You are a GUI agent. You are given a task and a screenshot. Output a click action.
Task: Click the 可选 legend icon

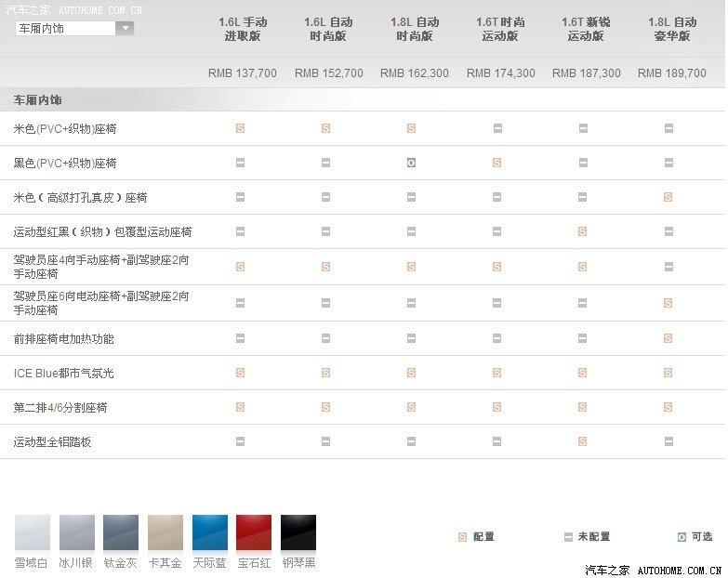[x=682, y=537]
